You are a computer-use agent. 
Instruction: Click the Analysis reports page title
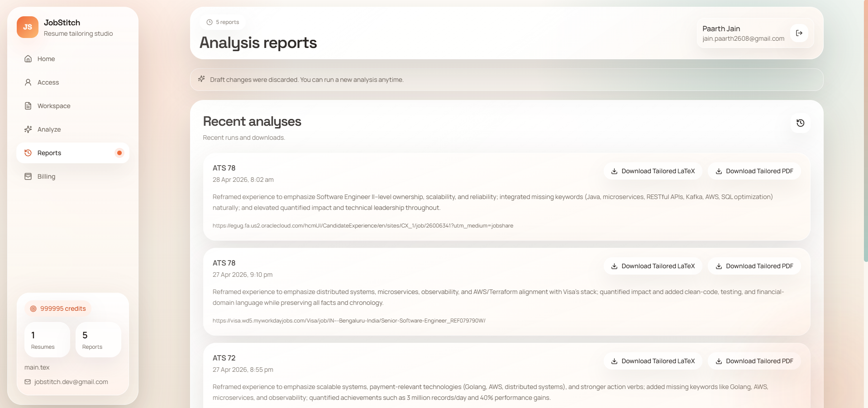click(258, 43)
